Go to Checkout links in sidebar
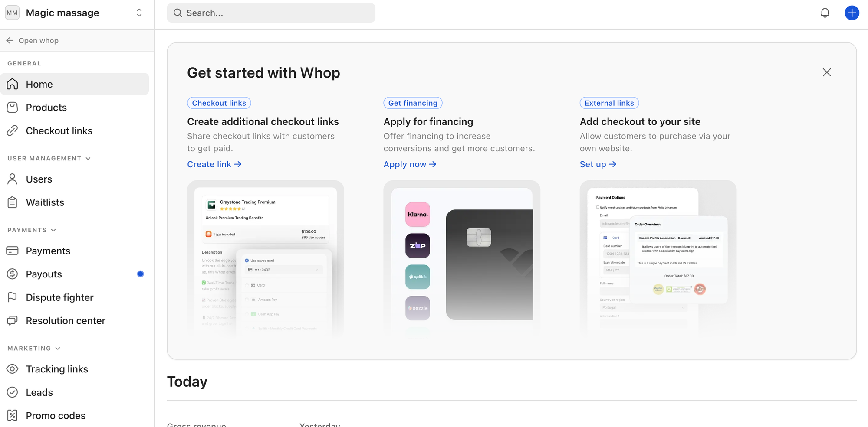The height and width of the screenshot is (427, 868). (75, 131)
